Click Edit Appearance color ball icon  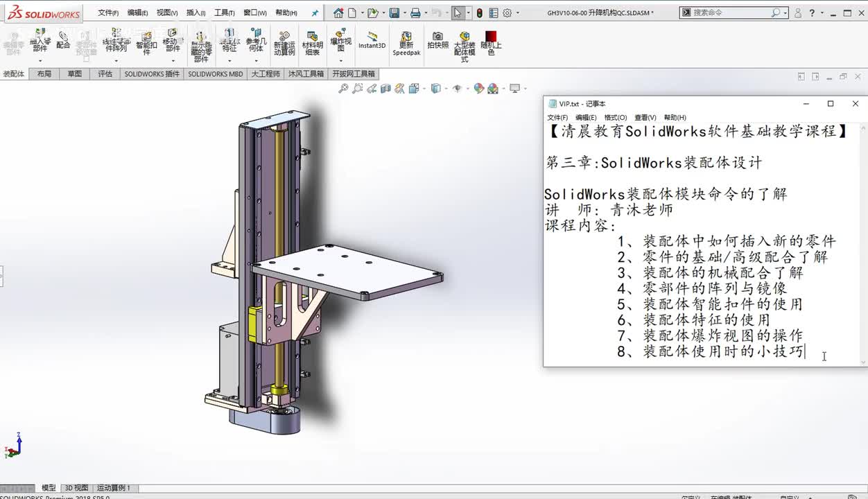pos(478,88)
